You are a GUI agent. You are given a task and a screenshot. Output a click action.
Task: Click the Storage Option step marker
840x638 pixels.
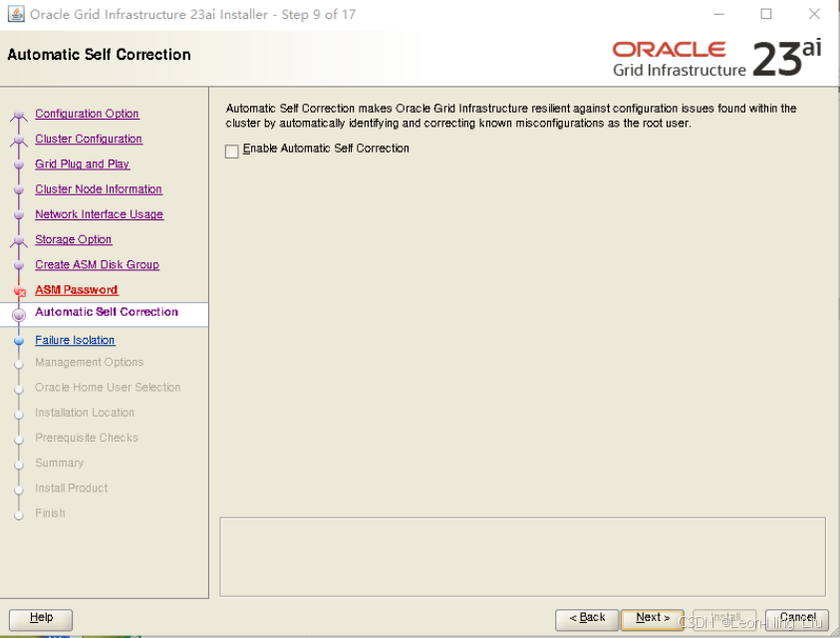(19, 240)
